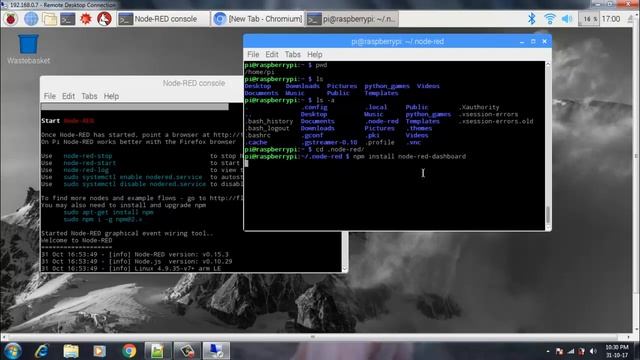Minimize the pi@raspberrypi terminal window
This screenshot has width=640, height=360.
(522, 42)
